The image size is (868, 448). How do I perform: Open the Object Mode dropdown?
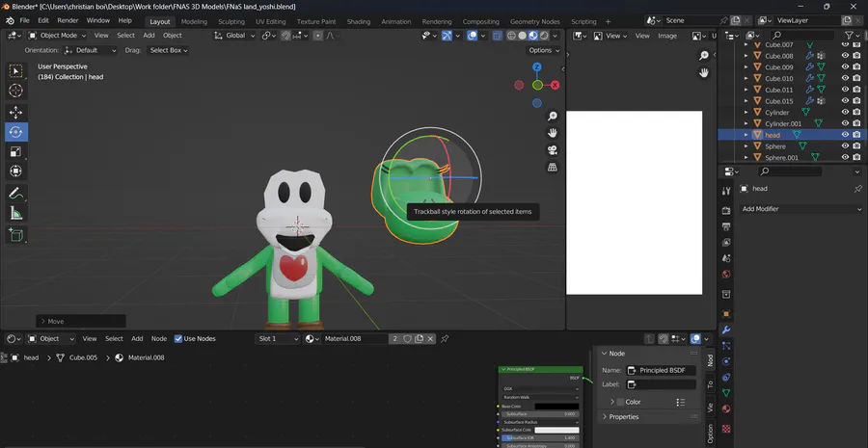coord(58,36)
